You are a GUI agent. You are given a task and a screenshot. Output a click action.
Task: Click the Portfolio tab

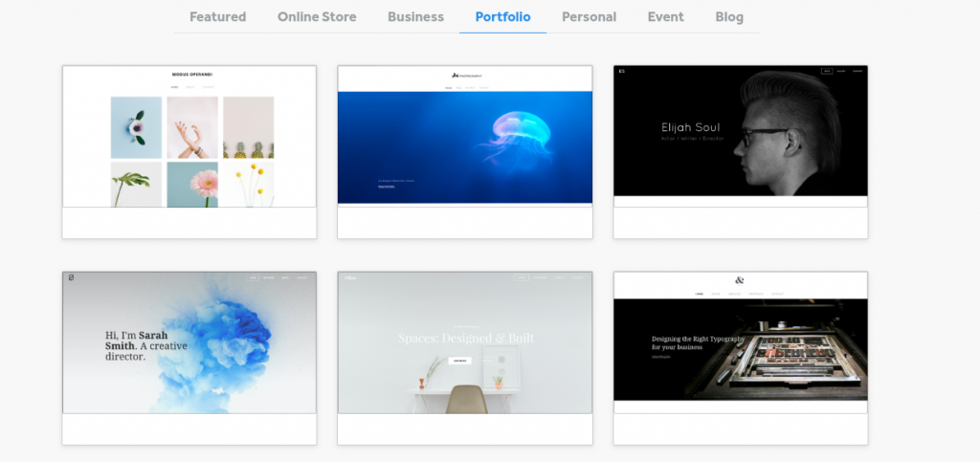502,17
